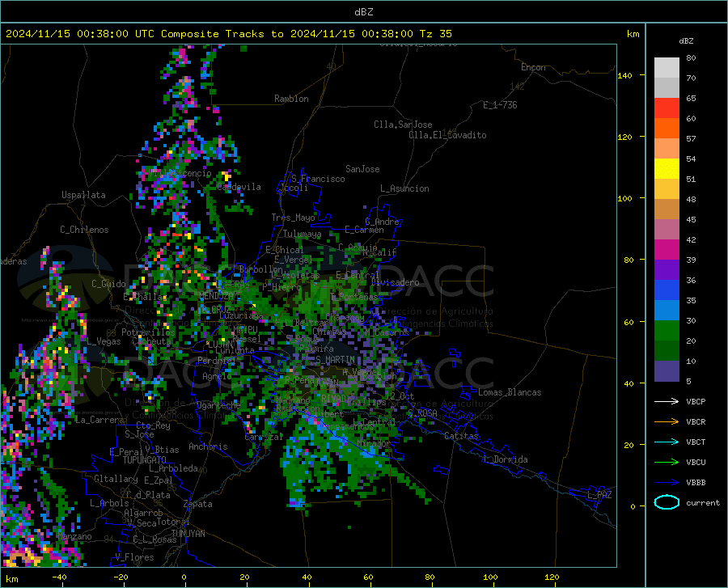Screen dimensions: 728x588
Task: Click the orange VBCR arrow in legend
Action: click(667, 421)
